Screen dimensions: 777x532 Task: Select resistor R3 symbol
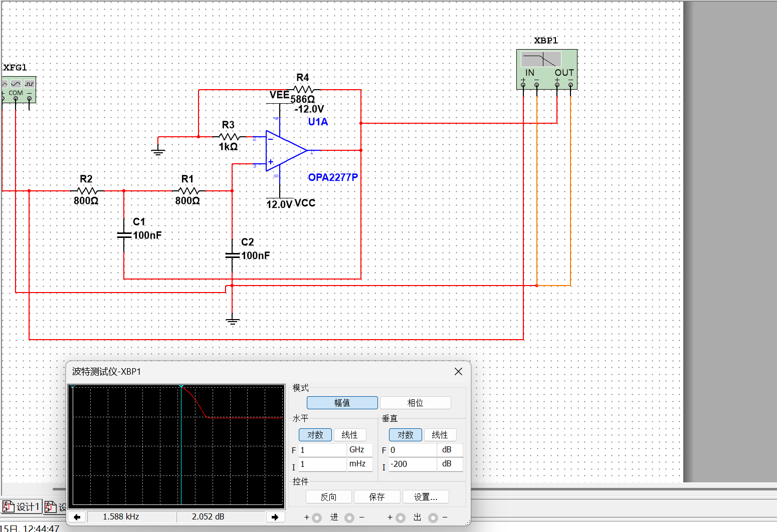pos(229,136)
